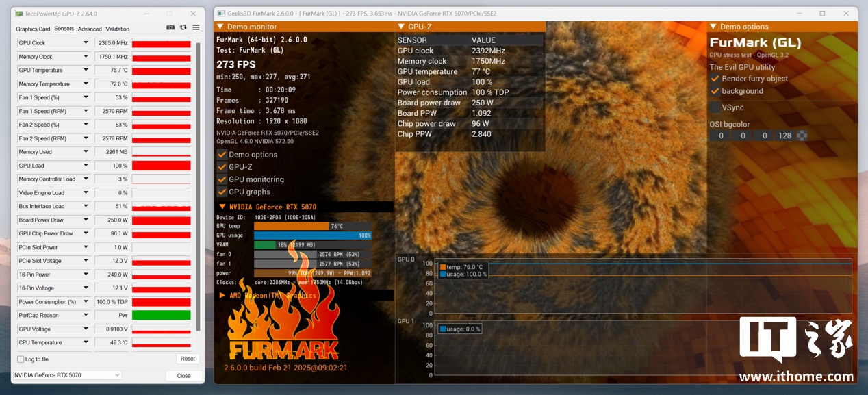Open the Advanced tab in GPU-Z
This screenshot has height=395, width=868.
tap(90, 29)
